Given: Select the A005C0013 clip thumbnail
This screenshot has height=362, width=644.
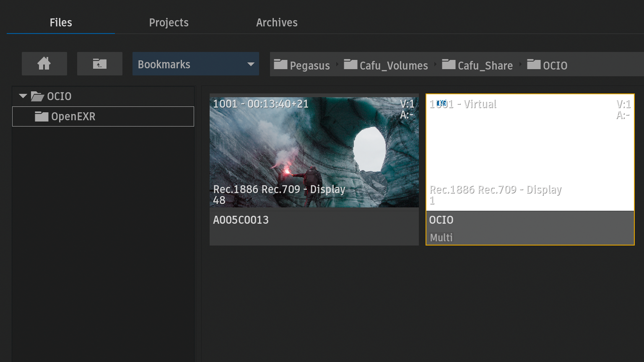Looking at the screenshot, I should click(x=314, y=153).
